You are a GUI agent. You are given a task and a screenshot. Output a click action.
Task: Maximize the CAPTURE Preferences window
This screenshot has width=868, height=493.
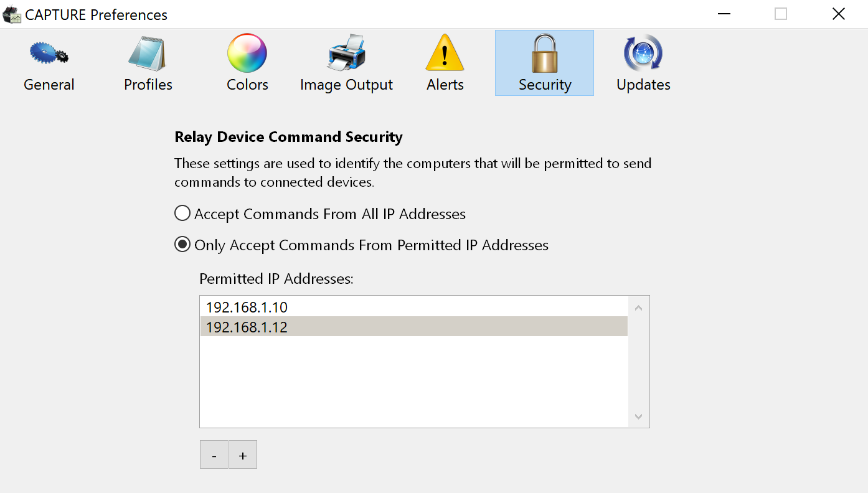(x=781, y=14)
